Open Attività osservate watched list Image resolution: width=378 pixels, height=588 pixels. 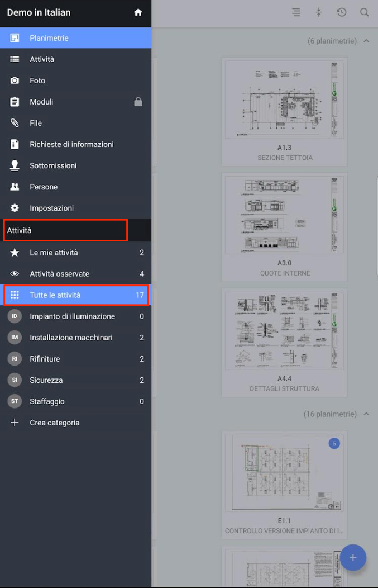(x=59, y=274)
